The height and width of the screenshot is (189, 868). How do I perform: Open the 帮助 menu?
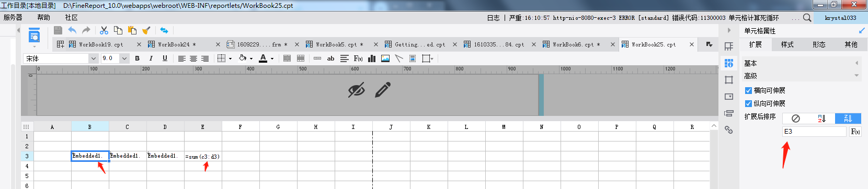click(x=43, y=17)
